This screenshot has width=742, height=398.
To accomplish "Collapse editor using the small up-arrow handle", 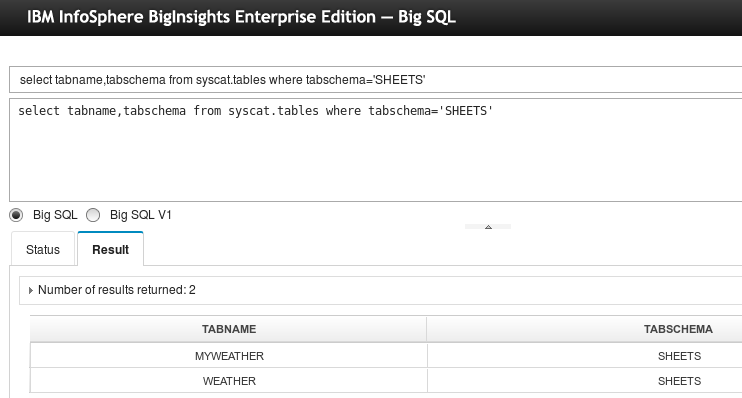I will click(488, 227).
